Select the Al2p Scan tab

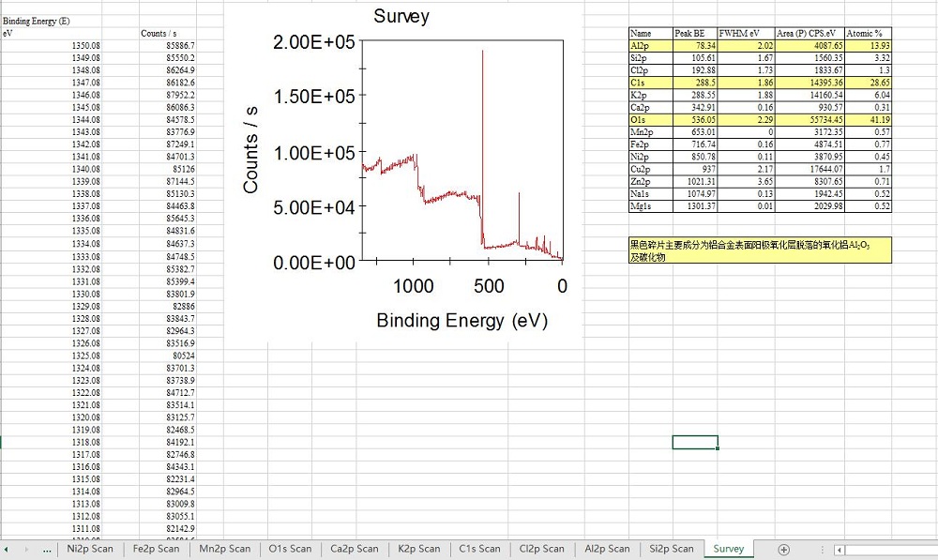[x=607, y=549]
